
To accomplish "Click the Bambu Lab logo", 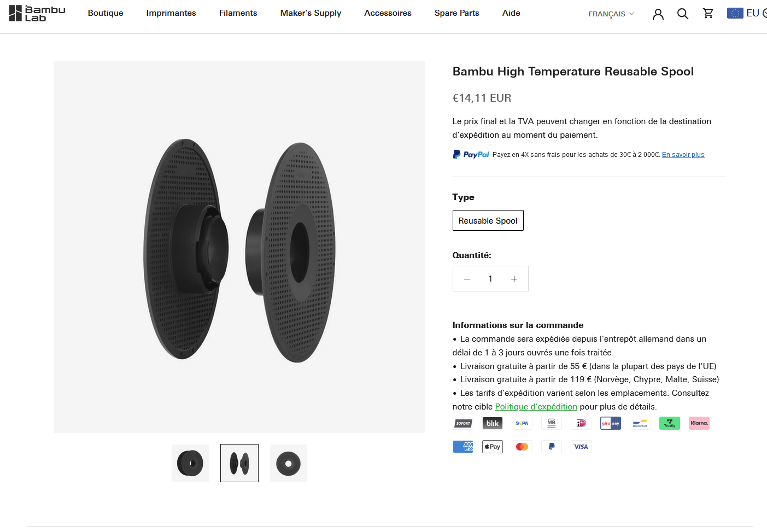I will [37, 13].
